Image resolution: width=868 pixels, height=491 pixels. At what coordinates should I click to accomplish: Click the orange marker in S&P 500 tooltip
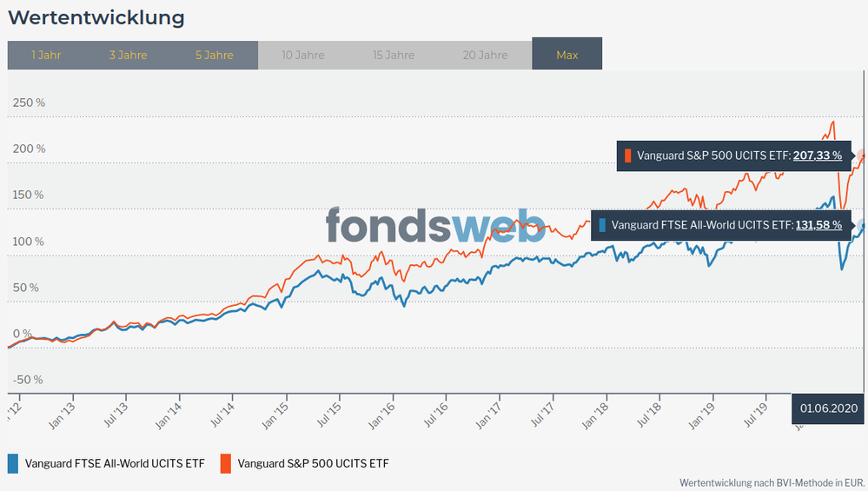pos(627,156)
